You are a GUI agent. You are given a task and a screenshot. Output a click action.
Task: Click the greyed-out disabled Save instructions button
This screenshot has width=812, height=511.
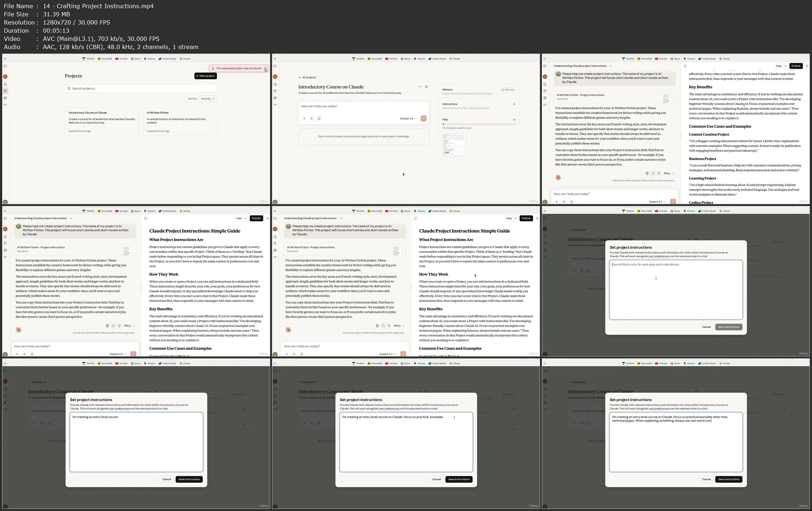click(x=728, y=327)
